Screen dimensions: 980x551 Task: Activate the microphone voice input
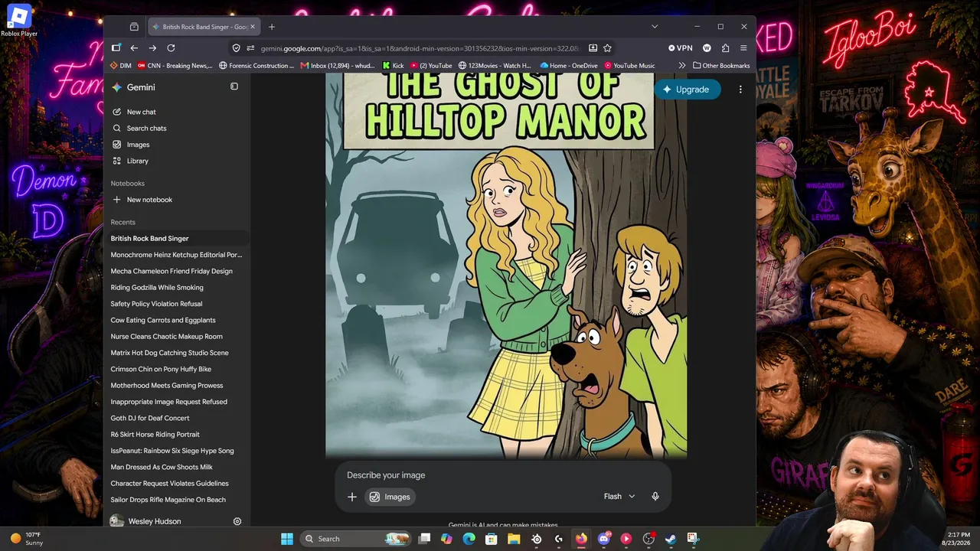click(x=655, y=497)
